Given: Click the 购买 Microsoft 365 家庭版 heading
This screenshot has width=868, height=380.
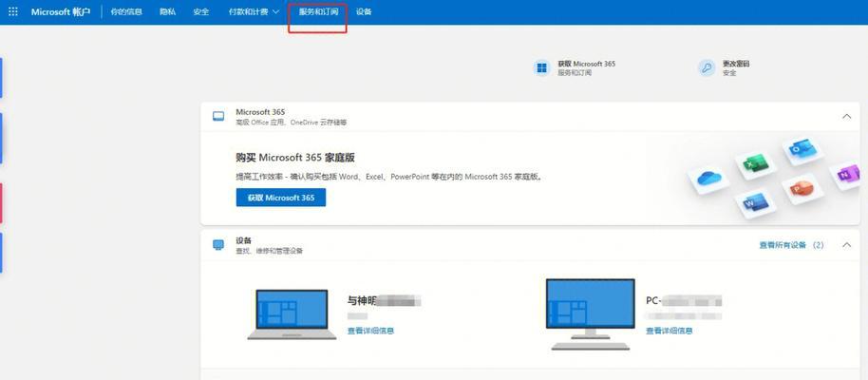Looking at the screenshot, I should pyautogui.click(x=295, y=158).
